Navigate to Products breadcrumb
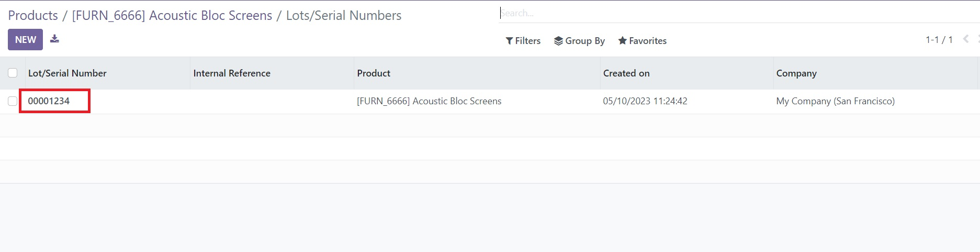This screenshot has width=980, height=252. pos(33,15)
